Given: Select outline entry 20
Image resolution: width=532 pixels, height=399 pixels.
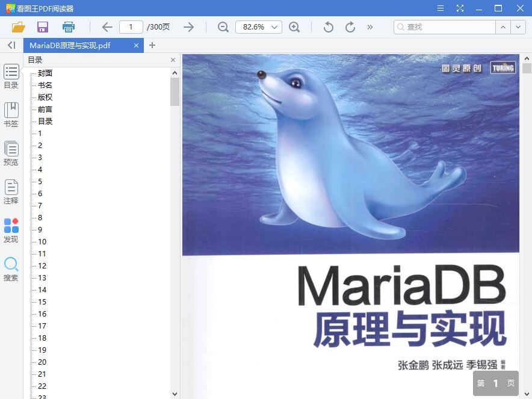Looking at the screenshot, I should click(42, 362).
